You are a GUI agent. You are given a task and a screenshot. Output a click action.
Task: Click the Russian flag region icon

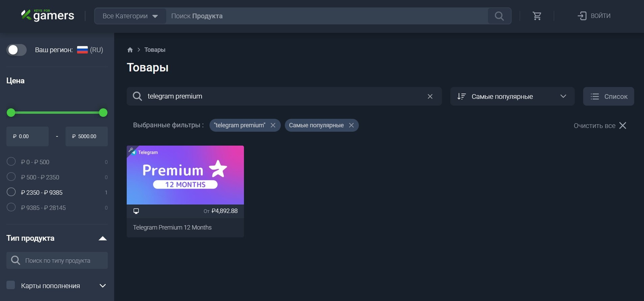(x=82, y=50)
